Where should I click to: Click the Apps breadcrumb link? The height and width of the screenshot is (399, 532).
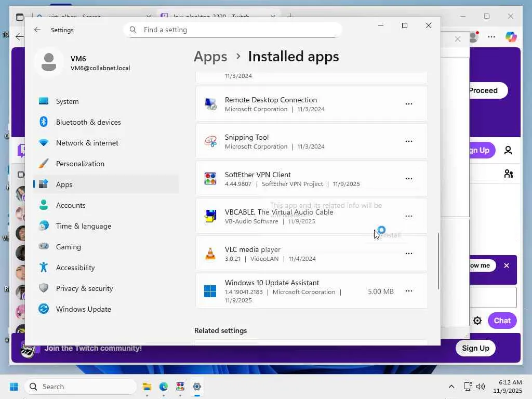[x=210, y=57]
